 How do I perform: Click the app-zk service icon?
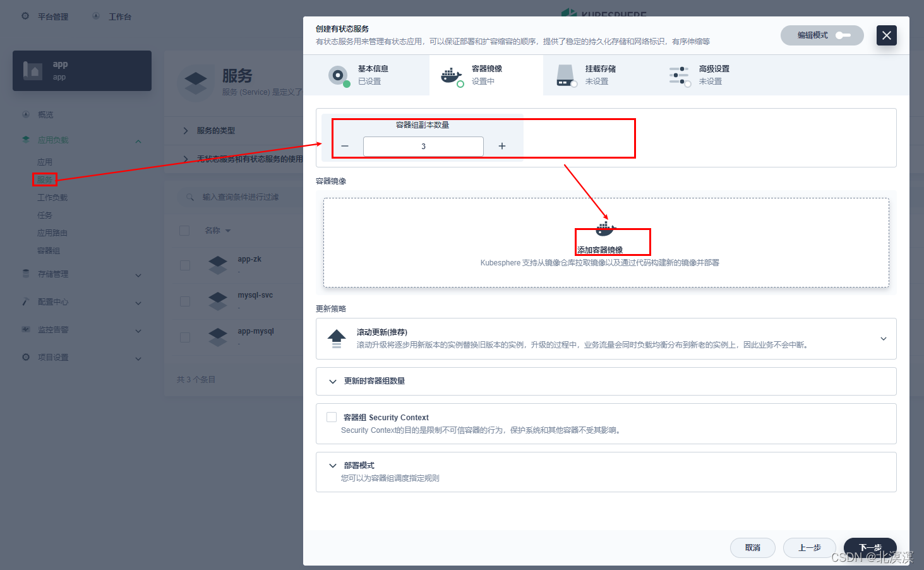(x=218, y=265)
